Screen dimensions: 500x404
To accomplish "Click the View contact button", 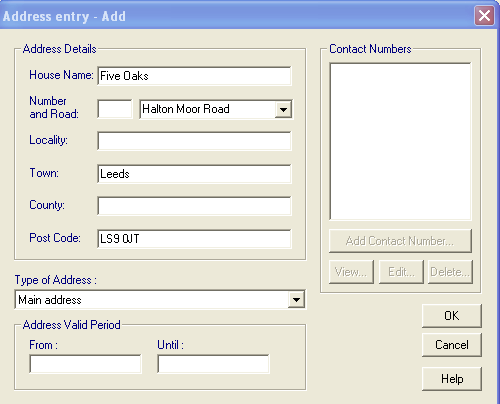I will point(351,272).
